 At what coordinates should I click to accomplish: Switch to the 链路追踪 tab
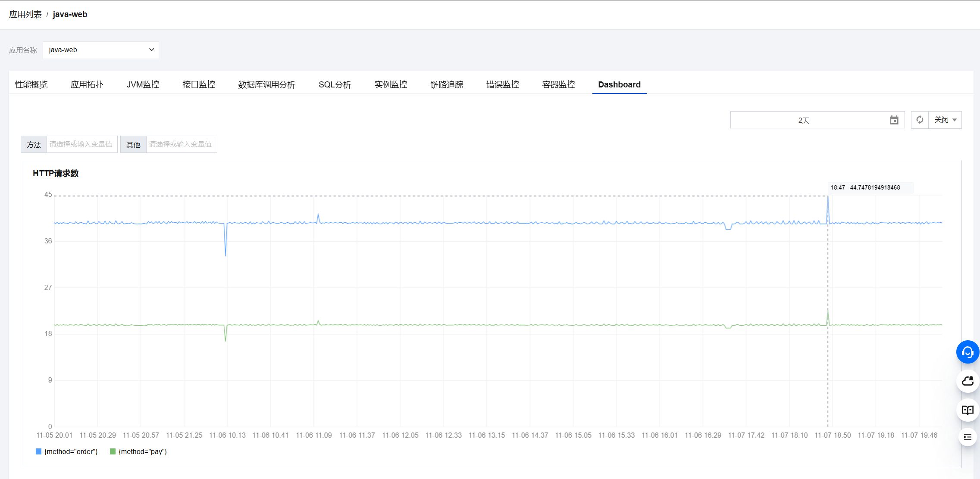(x=447, y=84)
